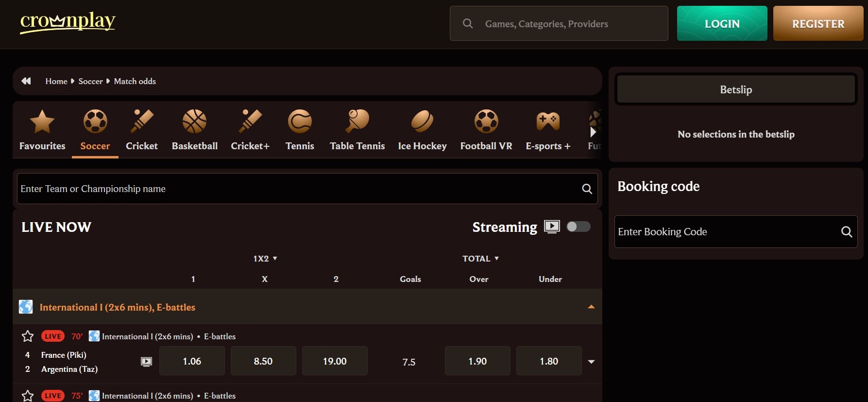Collapse the International I E-battles league section

click(591, 307)
